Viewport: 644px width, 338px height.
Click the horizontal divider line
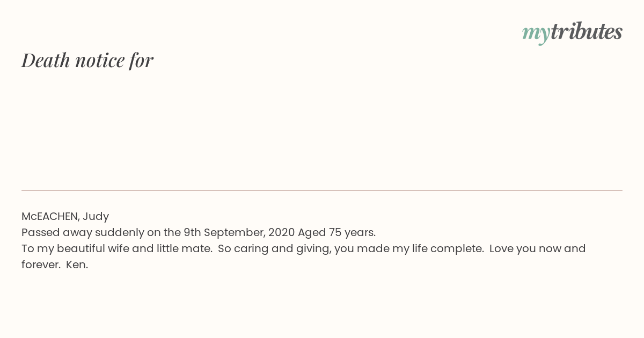tap(322, 190)
